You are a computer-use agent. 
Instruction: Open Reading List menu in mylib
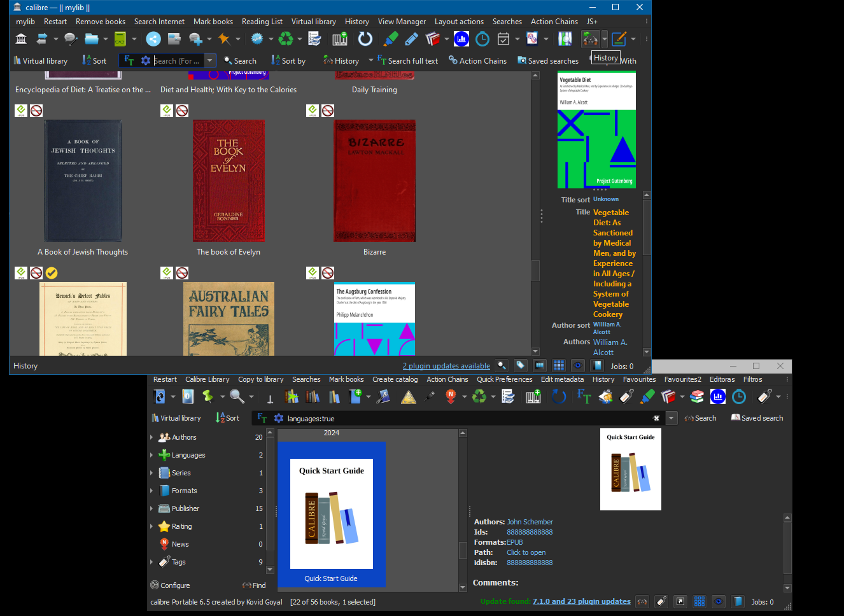[262, 22]
